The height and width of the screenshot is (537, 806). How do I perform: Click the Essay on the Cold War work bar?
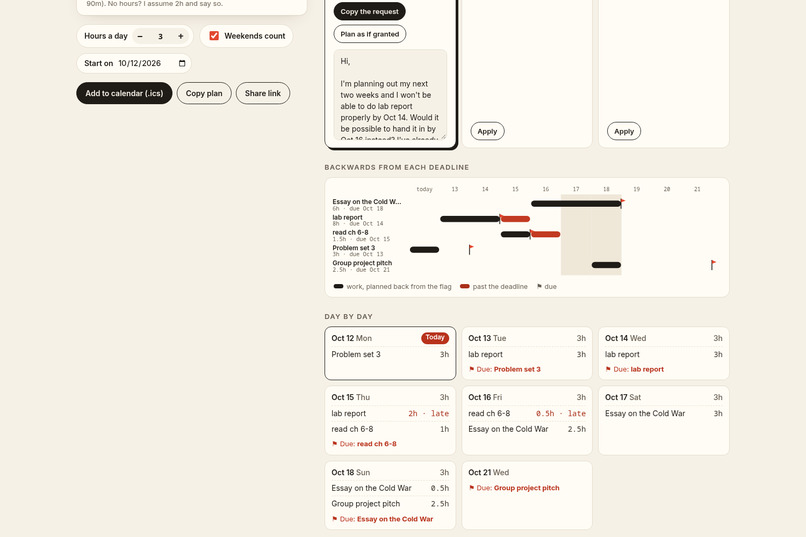(576, 203)
